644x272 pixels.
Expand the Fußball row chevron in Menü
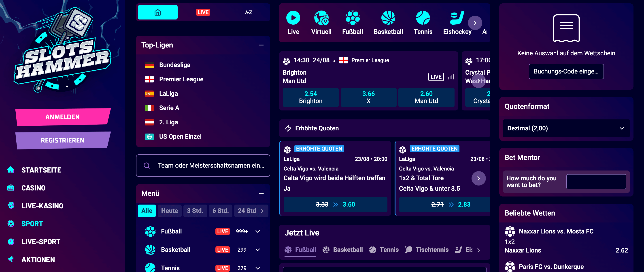pos(258,231)
